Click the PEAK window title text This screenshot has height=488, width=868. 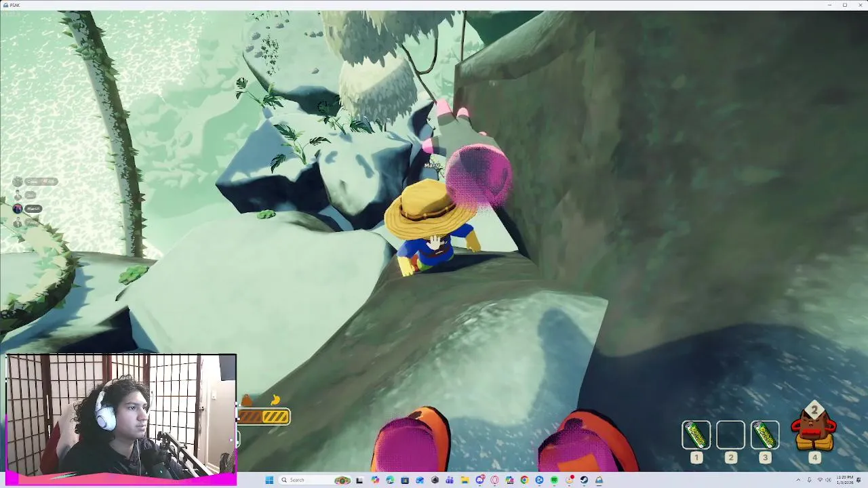(14, 5)
